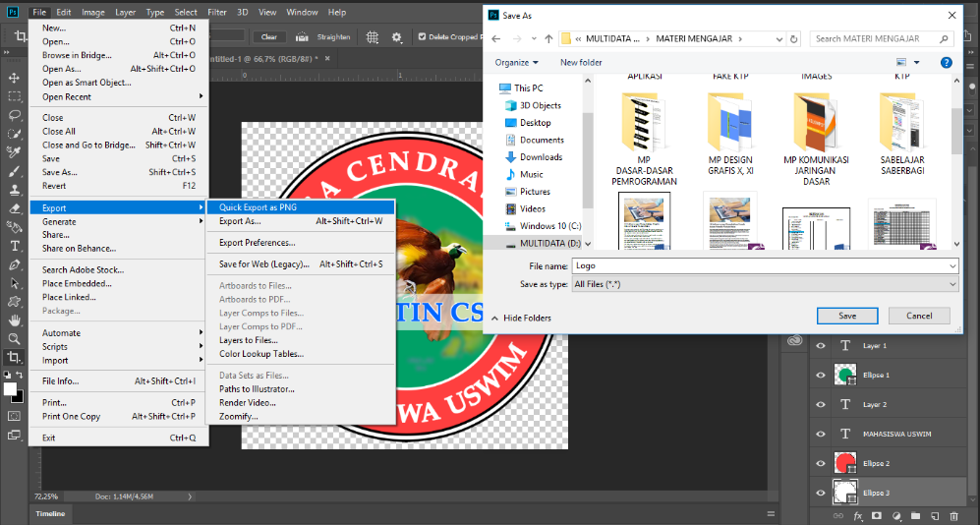980x525 pixels.
Task: Set the foreground color swatch
Action: (10, 388)
